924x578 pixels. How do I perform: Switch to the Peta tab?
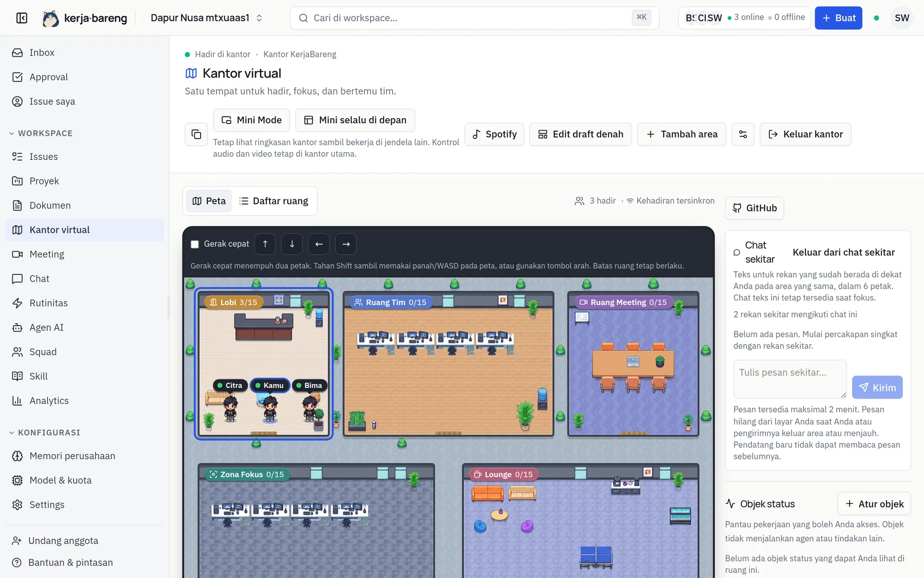pyautogui.click(x=209, y=201)
